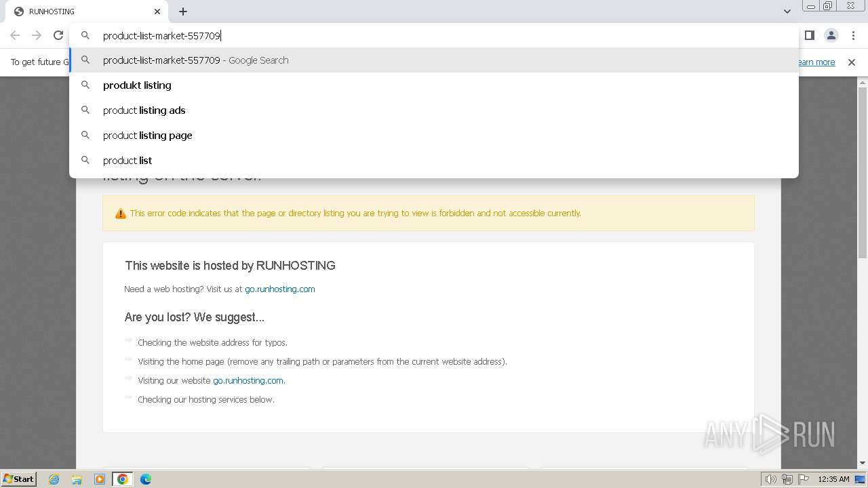Choose the 'produkt listing' suggestion

click(x=434, y=85)
